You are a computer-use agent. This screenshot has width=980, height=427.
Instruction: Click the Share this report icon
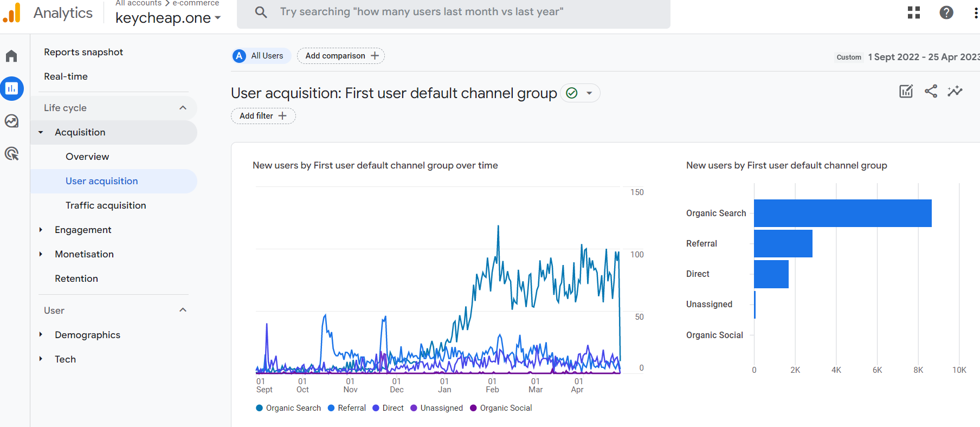click(931, 91)
